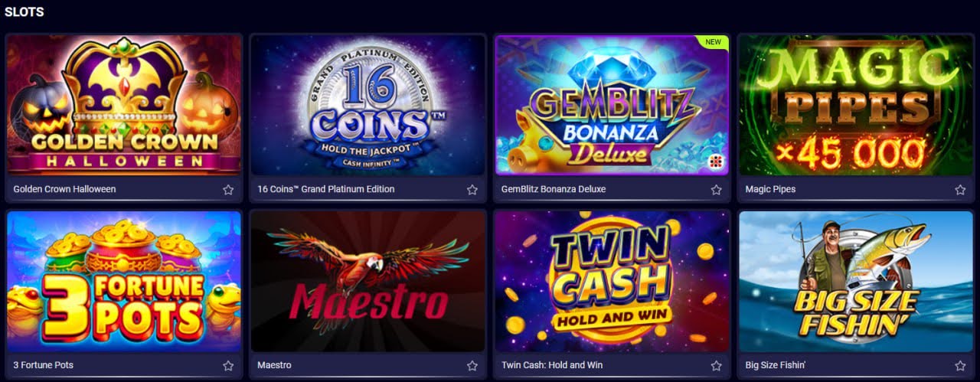980x382 pixels.
Task: Open the Golden Crown Halloween game thumbnail
Action: pos(124,105)
